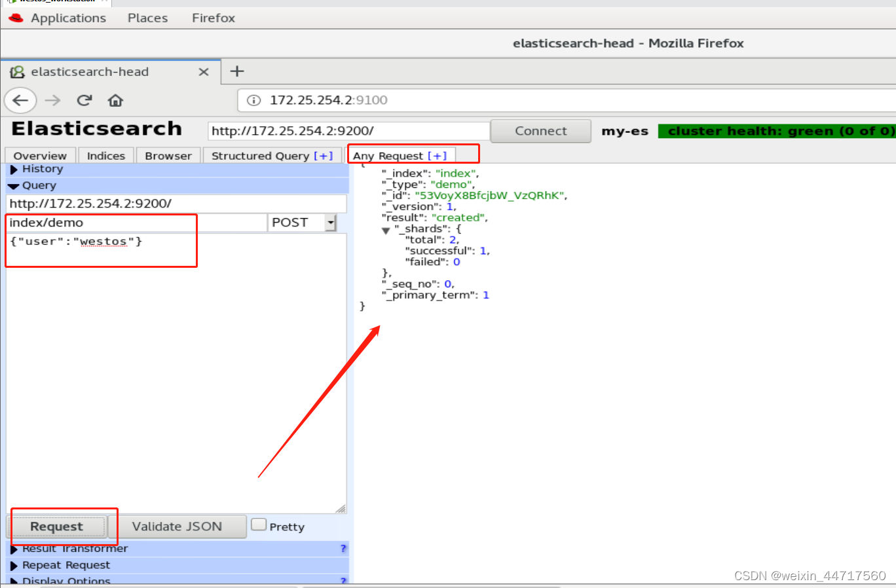Switch to the Overview tab

40,156
